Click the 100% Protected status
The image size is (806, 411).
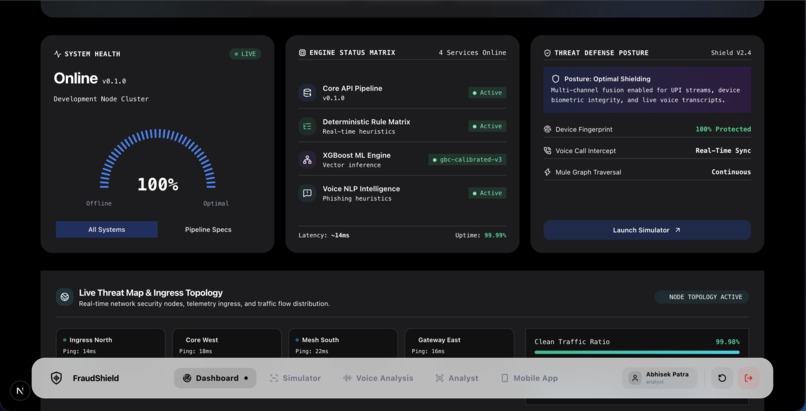tap(723, 129)
